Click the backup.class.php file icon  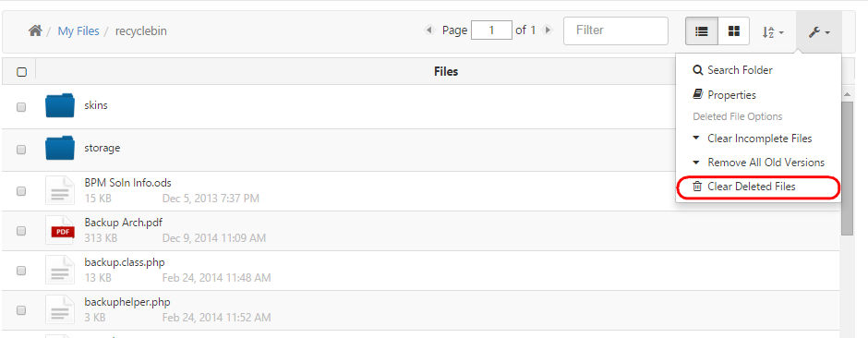(60, 270)
